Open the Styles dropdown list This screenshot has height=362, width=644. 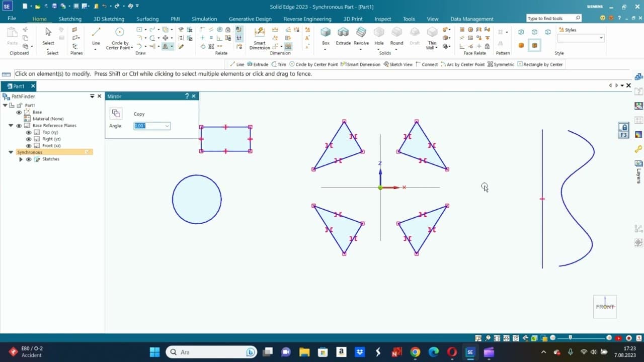pyautogui.click(x=601, y=38)
